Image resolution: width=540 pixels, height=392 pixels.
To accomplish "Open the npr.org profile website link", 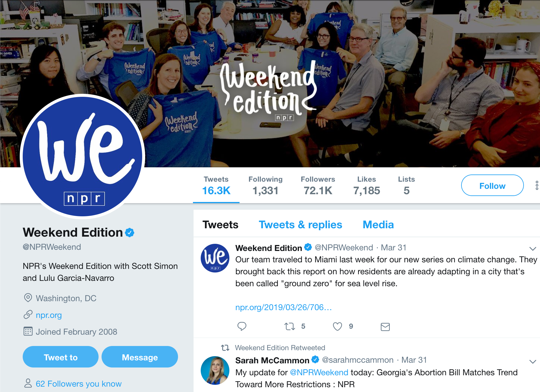I will coord(49,315).
